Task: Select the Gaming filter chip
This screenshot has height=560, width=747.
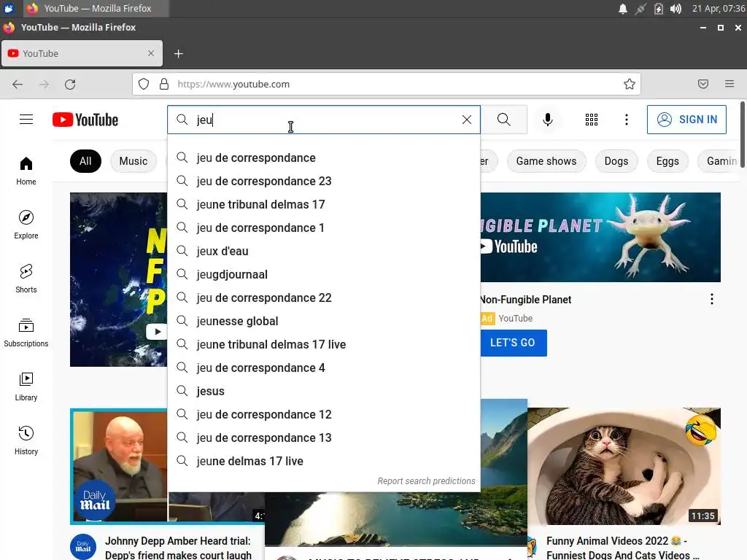Action: point(718,161)
